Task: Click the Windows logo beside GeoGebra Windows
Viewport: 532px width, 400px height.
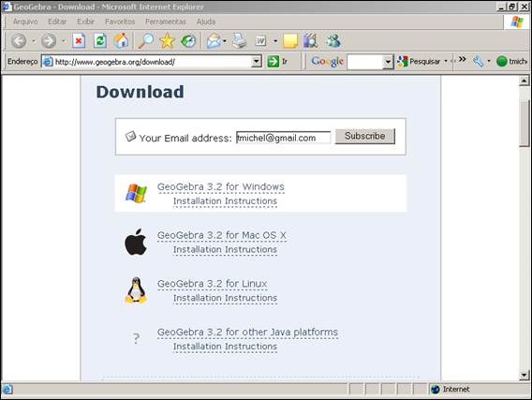Action: point(136,193)
